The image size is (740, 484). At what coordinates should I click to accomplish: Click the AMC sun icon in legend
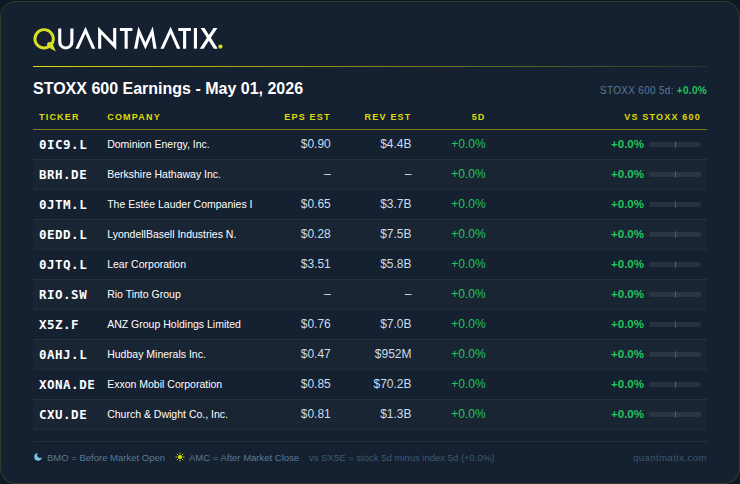(180, 457)
